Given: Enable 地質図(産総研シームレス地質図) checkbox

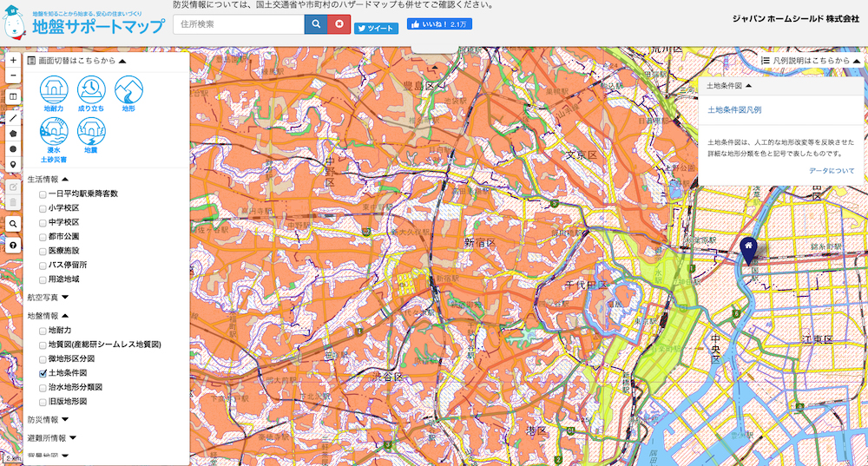Looking at the screenshot, I should click(x=43, y=345).
